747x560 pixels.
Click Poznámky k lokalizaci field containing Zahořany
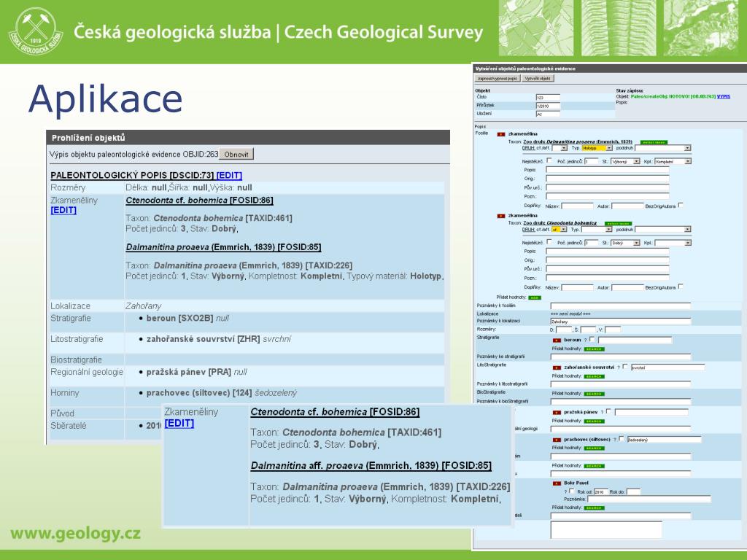(621, 322)
